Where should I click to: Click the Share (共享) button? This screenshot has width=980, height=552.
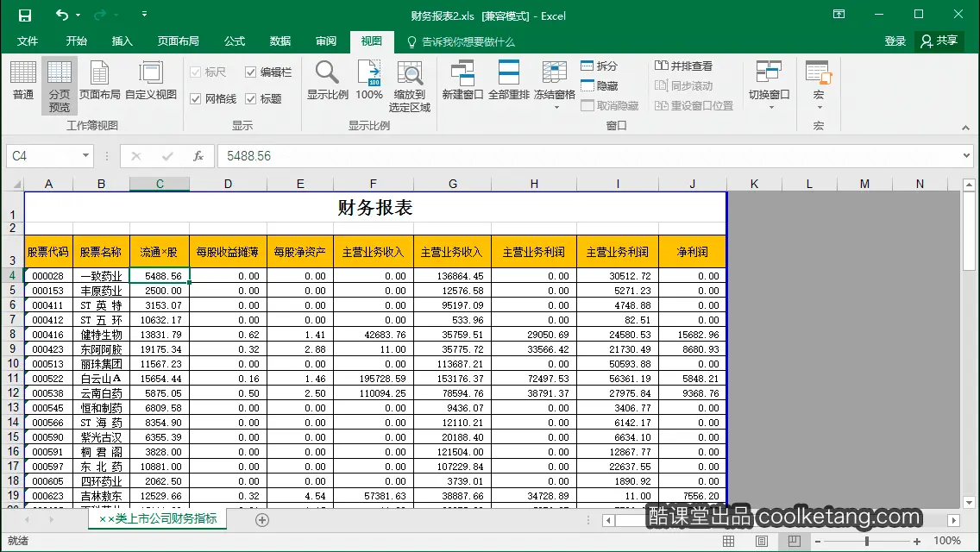pyautogui.click(x=939, y=41)
